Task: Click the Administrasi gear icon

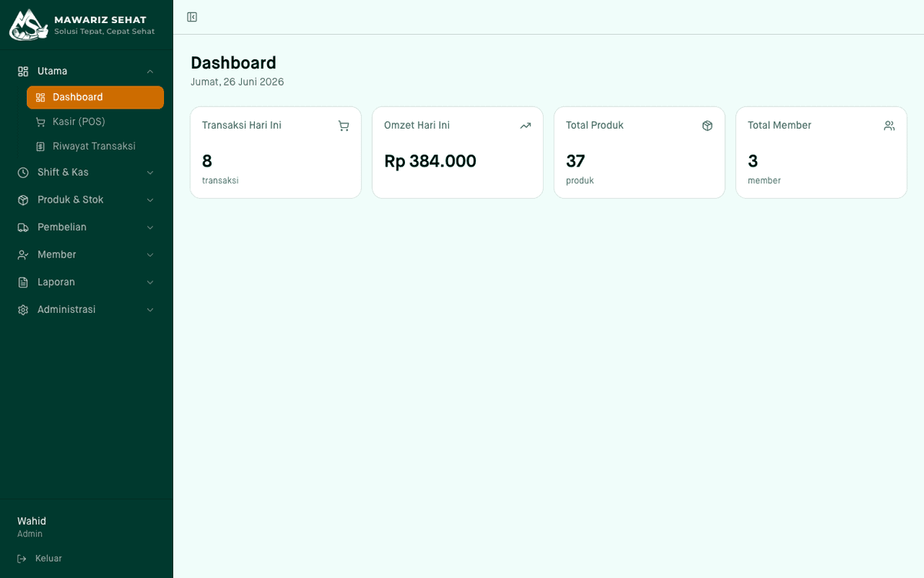Action: (x=23, y=310)
